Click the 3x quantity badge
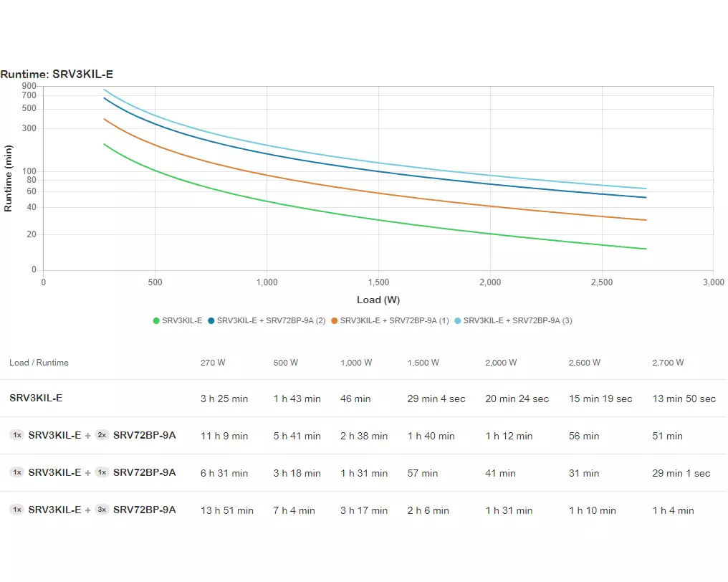This screenshot has width=728, height=582. coord(102,510)
